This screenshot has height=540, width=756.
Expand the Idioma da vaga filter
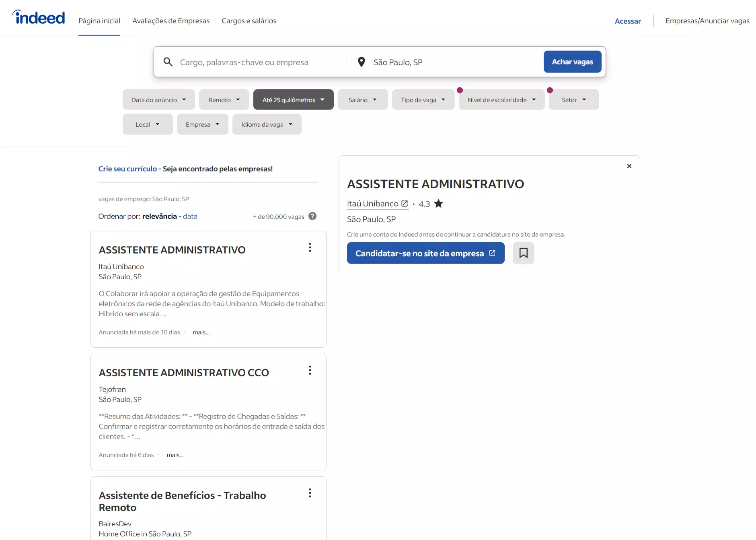(x=267, y=124)
